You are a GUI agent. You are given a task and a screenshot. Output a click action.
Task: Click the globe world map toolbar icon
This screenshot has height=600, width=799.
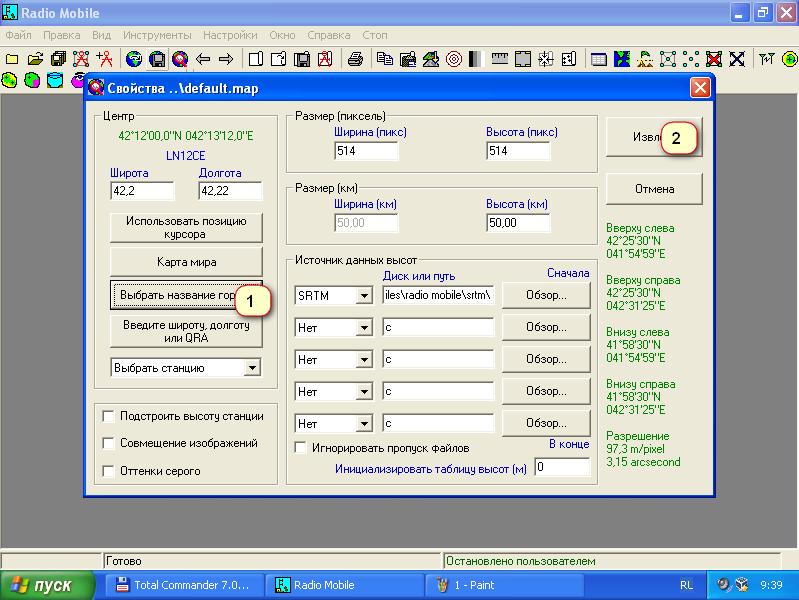134,59
